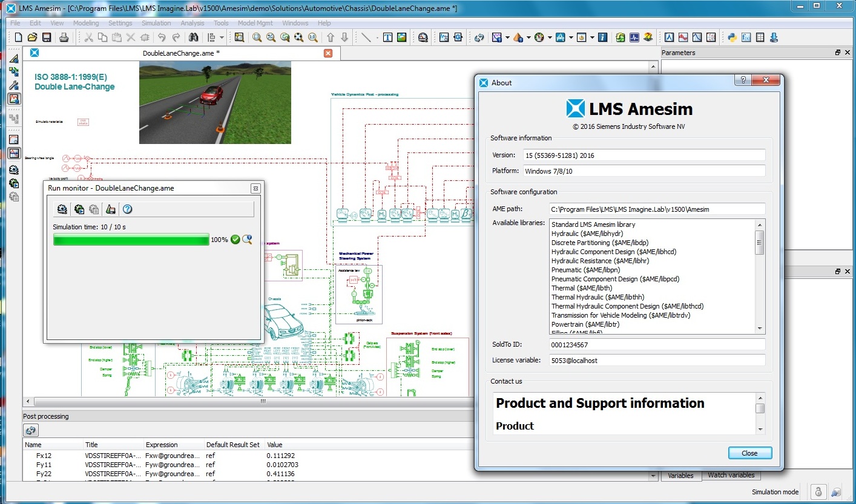856x504 pixels.
Task: Open dropdown arrow next to plot icon
Action: [x=507, y=38]
